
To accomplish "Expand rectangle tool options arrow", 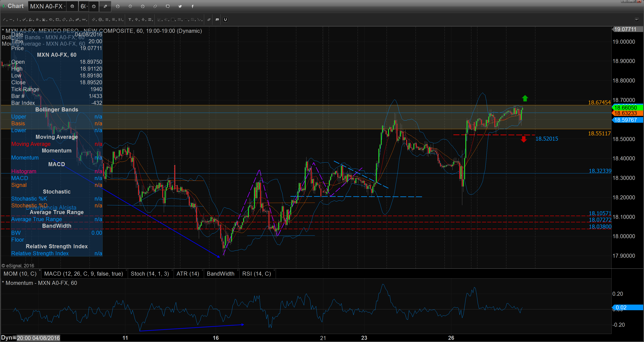I will coord(60,21).
